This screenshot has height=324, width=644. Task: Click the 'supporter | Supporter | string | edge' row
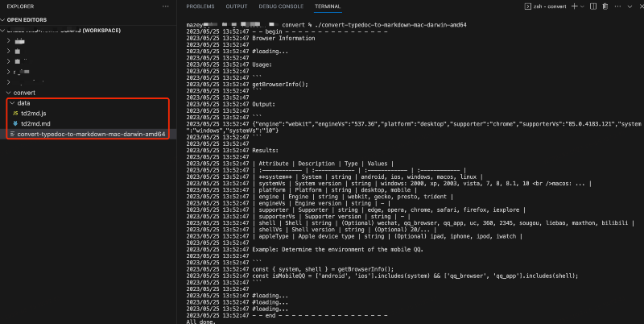389,210
